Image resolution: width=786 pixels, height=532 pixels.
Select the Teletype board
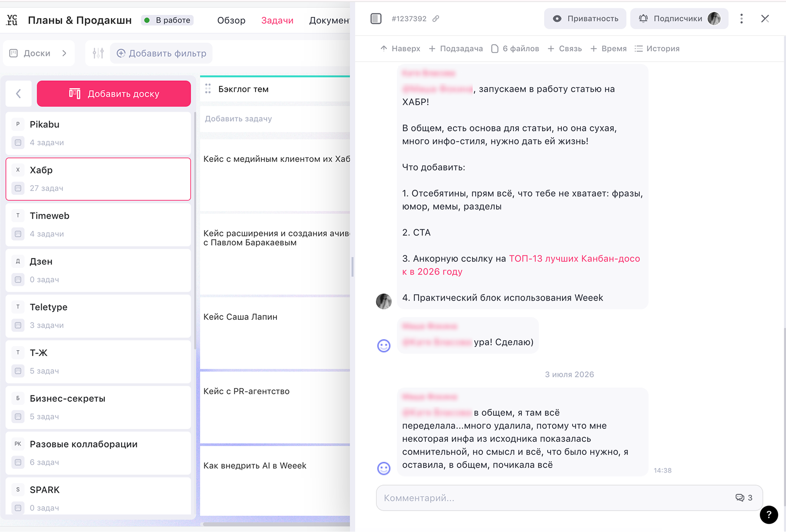[98, 316]
